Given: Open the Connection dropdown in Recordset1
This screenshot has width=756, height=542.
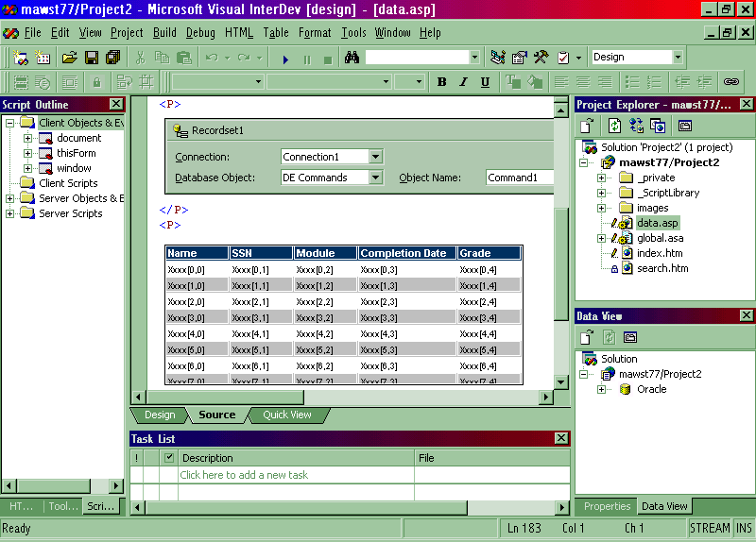Looking at the screenshot, I should click(375, 157).
